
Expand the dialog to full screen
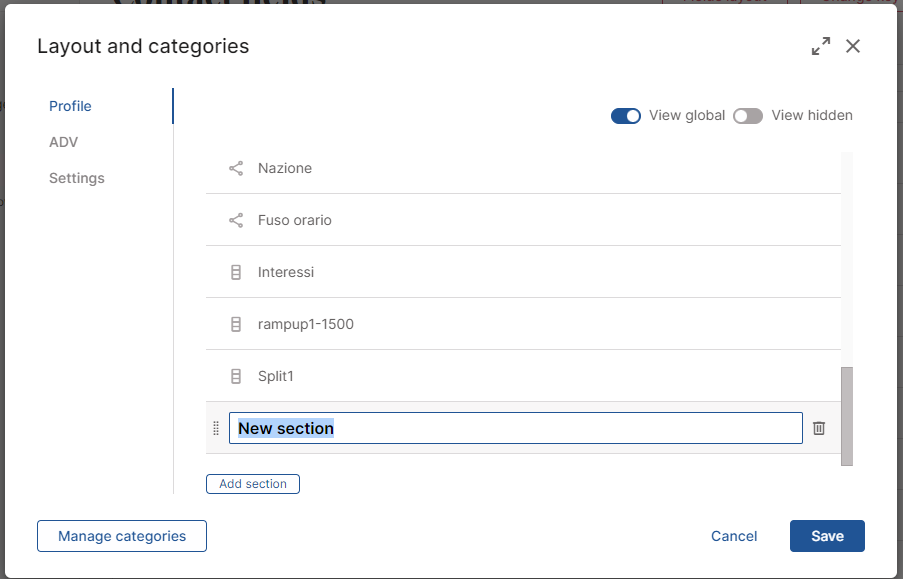(820, 46)
